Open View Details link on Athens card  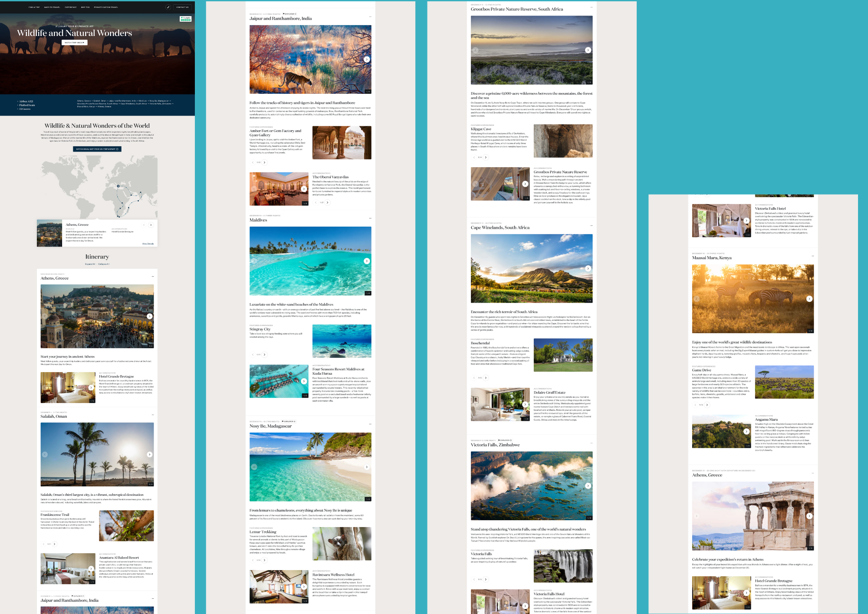(148, 244)
